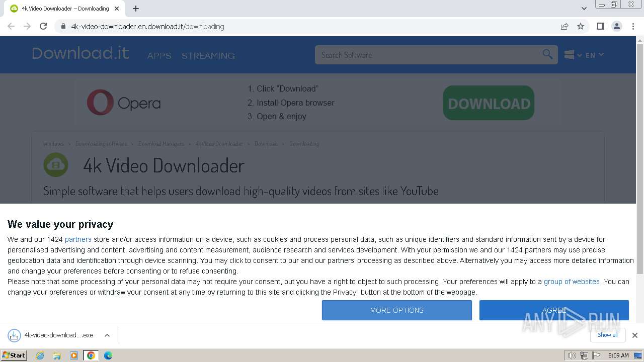
Task: Click the lock icon in the address bar
Action: tap(63, 26)
